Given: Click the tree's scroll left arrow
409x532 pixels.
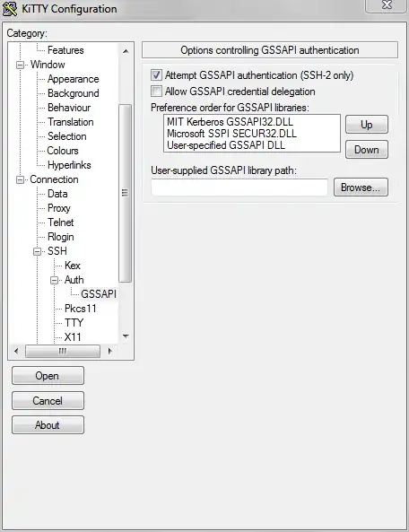Looking at the screenshot, I should click(16, 351).
